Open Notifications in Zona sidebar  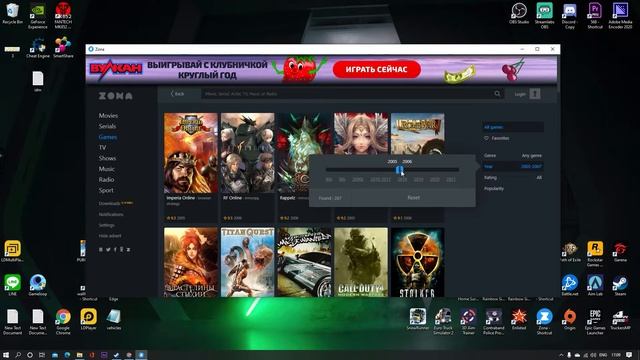click(x=111, y=214)
